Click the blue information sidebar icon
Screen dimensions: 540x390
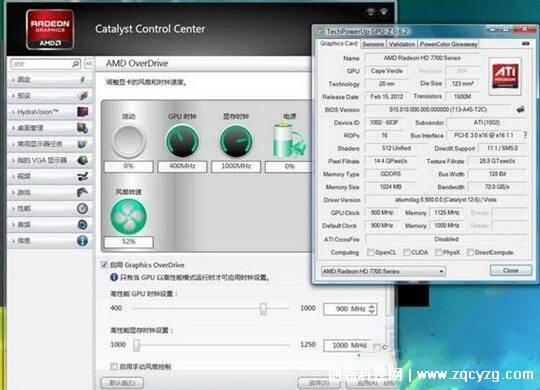(x=82, y=240)
